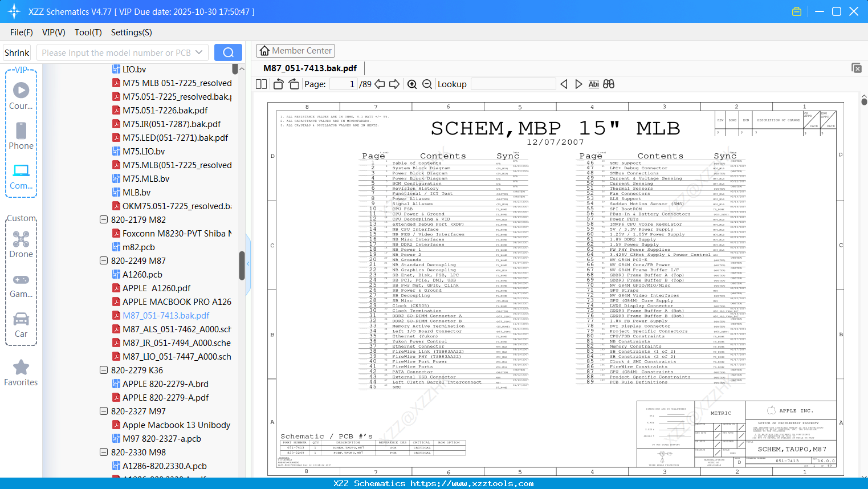The height and width of the screenshot is (489, 868).
Task: Go to the next page with right arrow
Action: (x=394, y=84)
